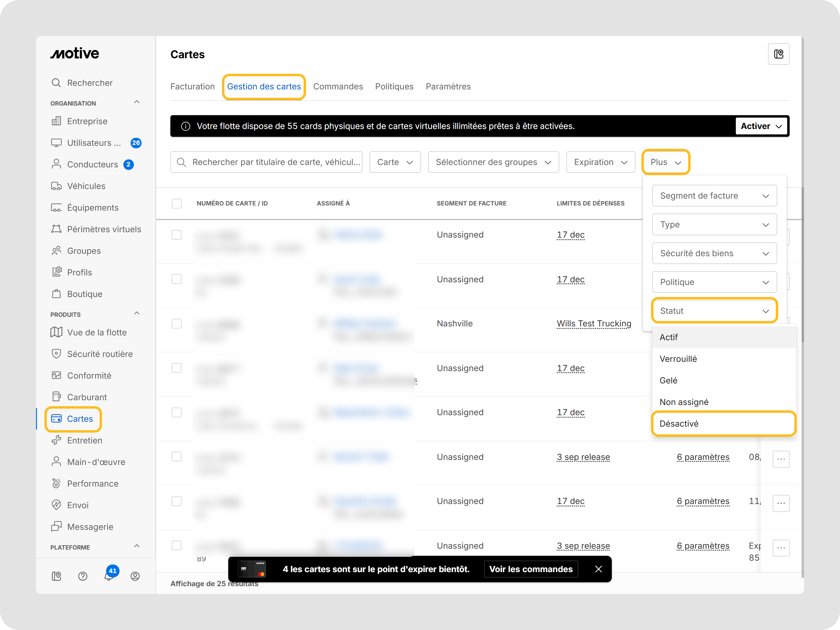The image size is (840, 630).
Task: Open the Carte filter dropdown
Action: pos(395,162)
